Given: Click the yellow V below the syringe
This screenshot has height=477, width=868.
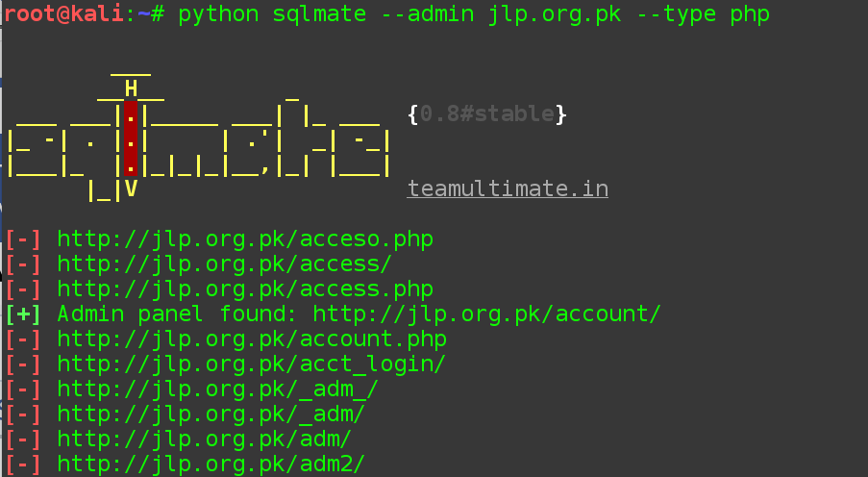Looking at the screenshot, I should (x=131, y=188).
